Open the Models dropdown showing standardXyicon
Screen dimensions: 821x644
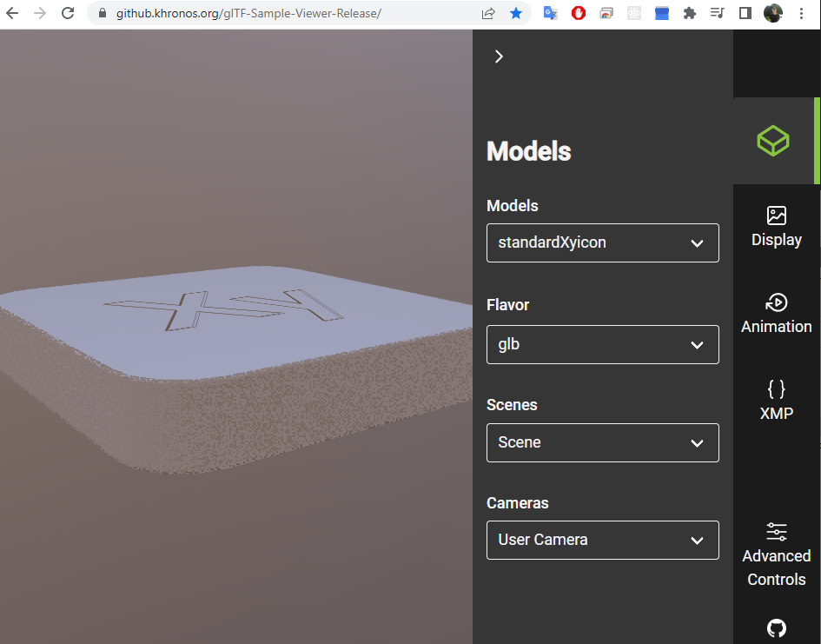click(602, 242)
